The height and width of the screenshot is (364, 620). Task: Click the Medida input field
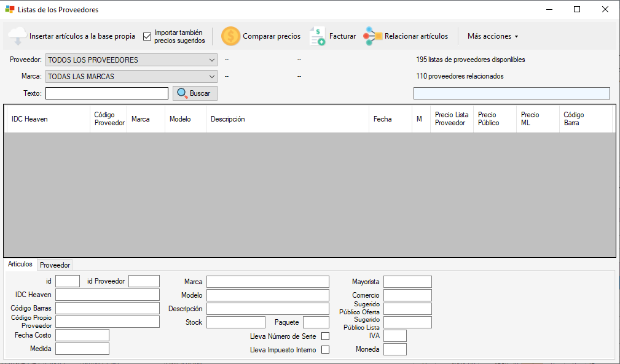[x=82, y=349]
